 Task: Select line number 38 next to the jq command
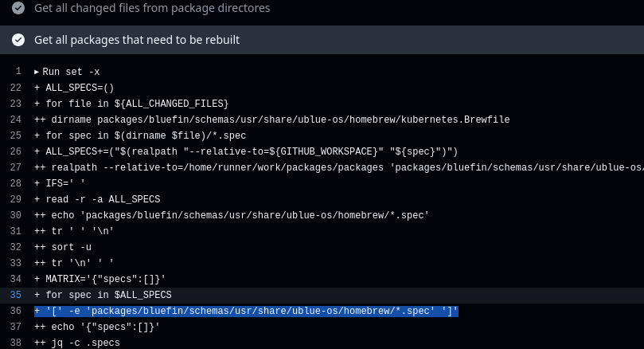click(x=16, y=343)
